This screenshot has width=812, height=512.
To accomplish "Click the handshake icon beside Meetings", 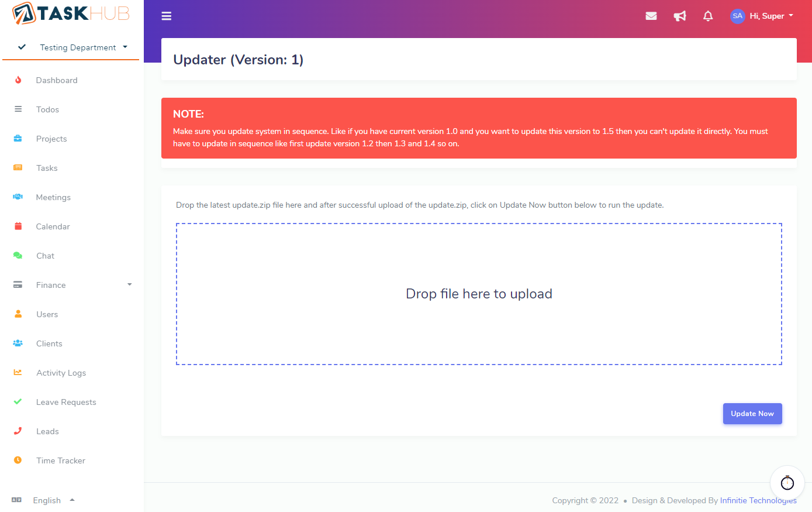I will (18, 197).
